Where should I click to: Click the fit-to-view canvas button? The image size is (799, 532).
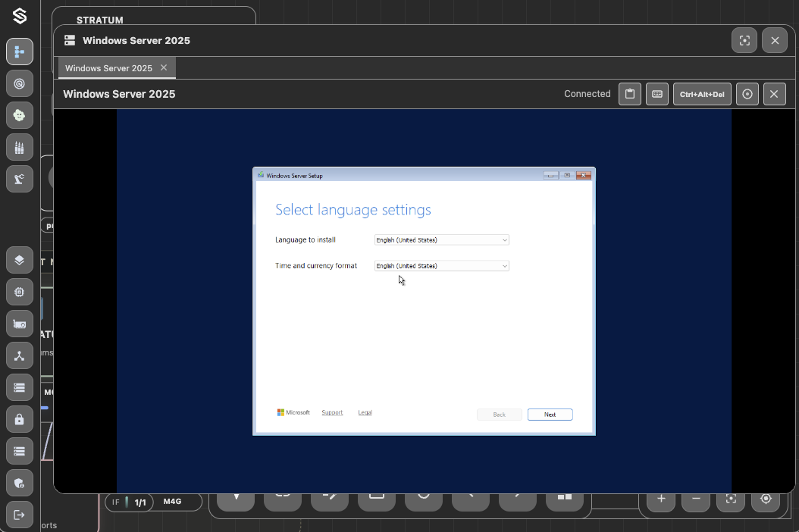(x=732, y=499)
